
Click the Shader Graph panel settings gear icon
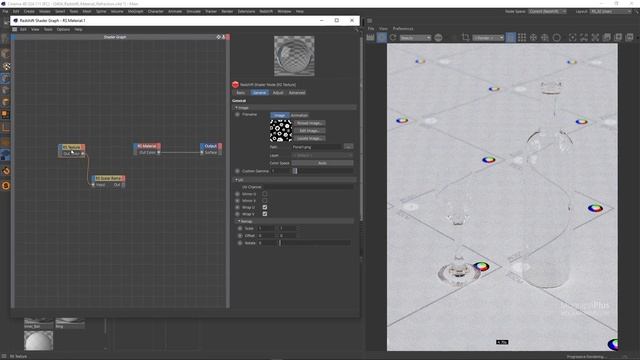[x=218, y=37]
